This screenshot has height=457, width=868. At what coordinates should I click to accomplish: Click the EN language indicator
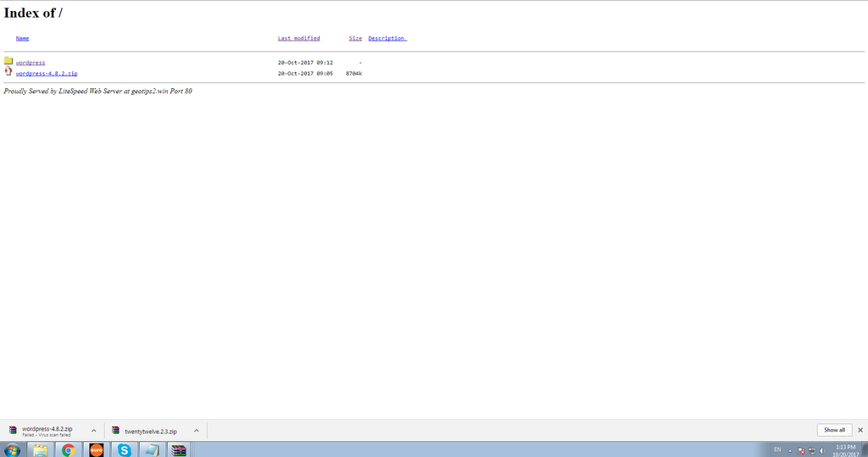777,450
